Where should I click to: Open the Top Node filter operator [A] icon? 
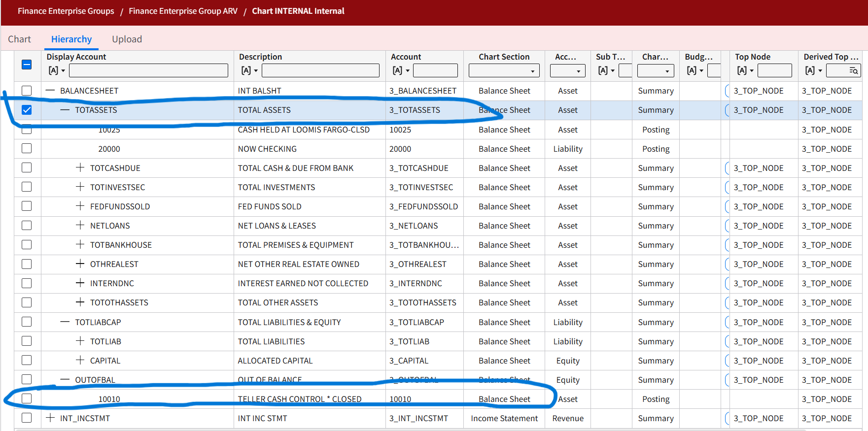point(745,70)
